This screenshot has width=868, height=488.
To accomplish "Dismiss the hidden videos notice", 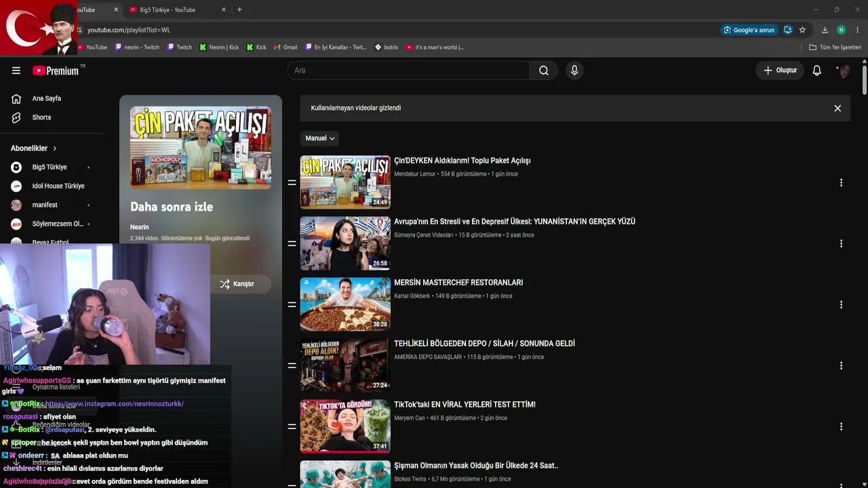I will (x=837, y=108).
